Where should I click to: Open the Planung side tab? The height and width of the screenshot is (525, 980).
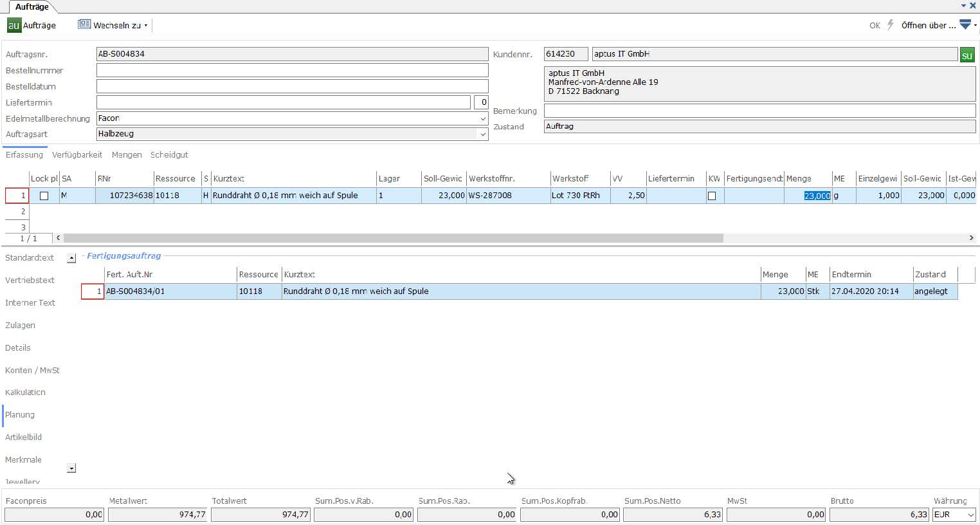(x=20, y=415)
